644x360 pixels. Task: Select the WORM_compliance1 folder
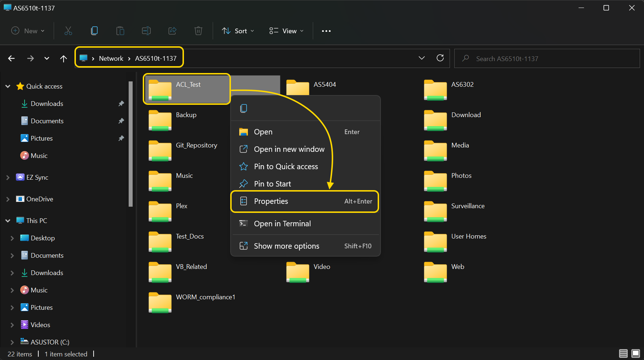tap(192, 302)
